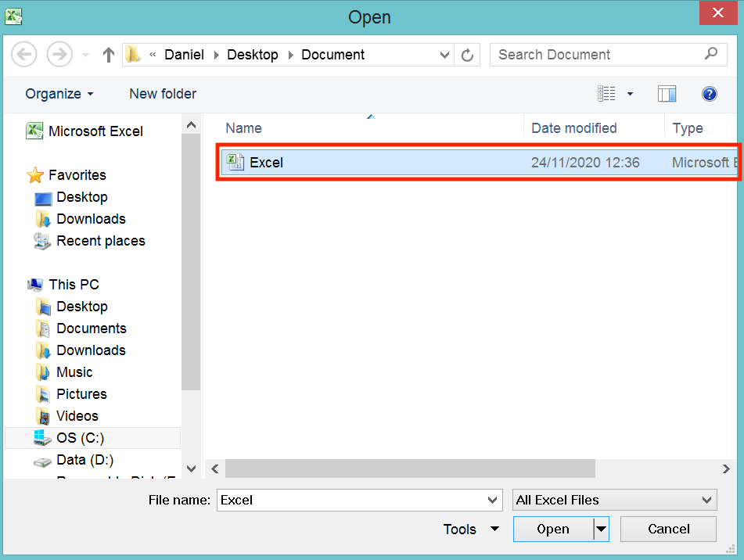Refresh the Document folder view

pyautogui.click(x=467, y=55)
